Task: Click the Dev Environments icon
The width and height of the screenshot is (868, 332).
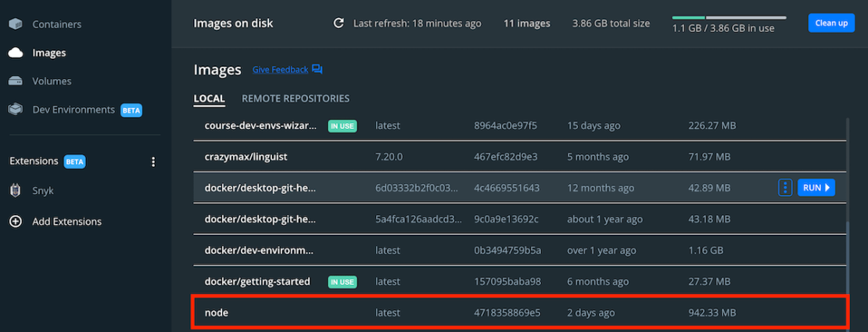Action: [16, 110]
